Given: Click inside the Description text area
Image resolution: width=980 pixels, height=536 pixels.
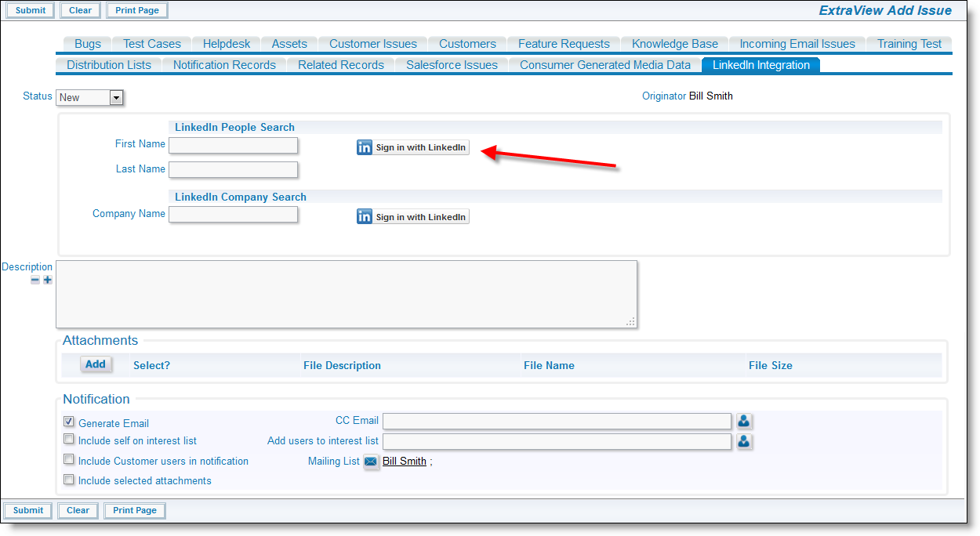Looking at the screenshot, I should 347,294.
